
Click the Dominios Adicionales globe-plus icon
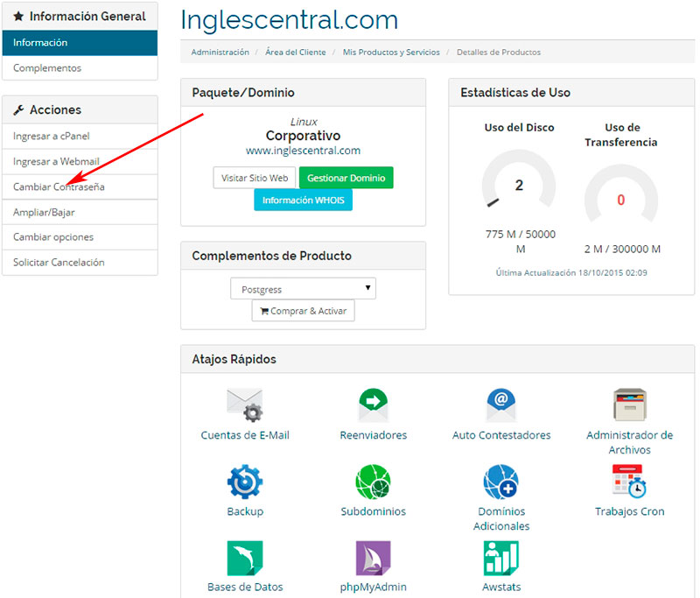[500, 482]
